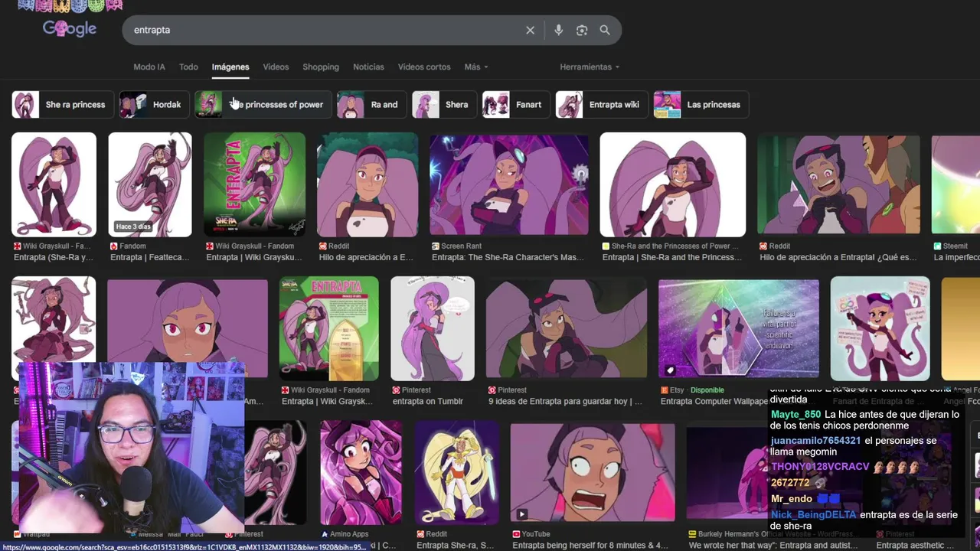
Task: Select the princesses of power chip
Action: [263, 104]
